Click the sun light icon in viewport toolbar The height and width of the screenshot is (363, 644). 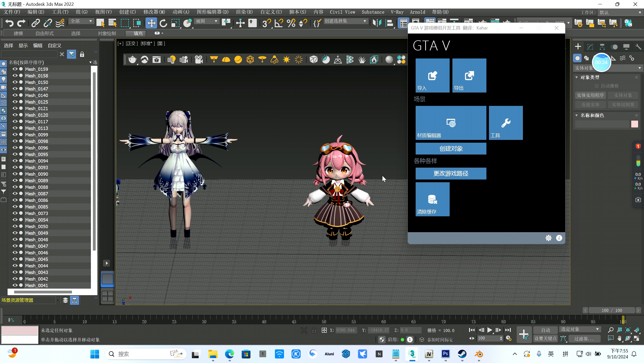[x=287, y=60]
